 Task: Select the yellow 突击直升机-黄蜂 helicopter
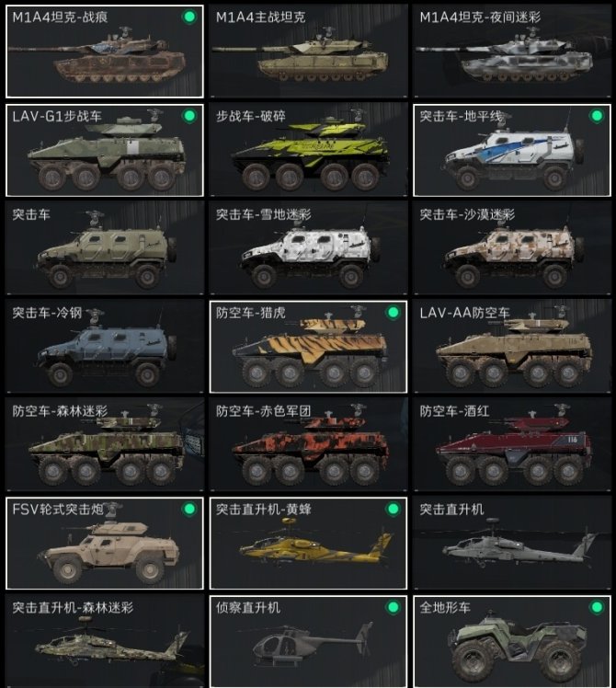(x=308, y=544)
